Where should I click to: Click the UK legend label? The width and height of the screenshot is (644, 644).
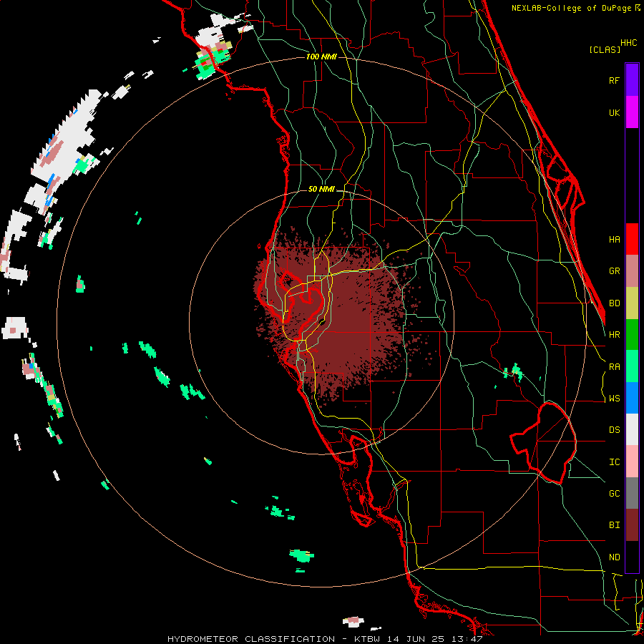point(614,112)
